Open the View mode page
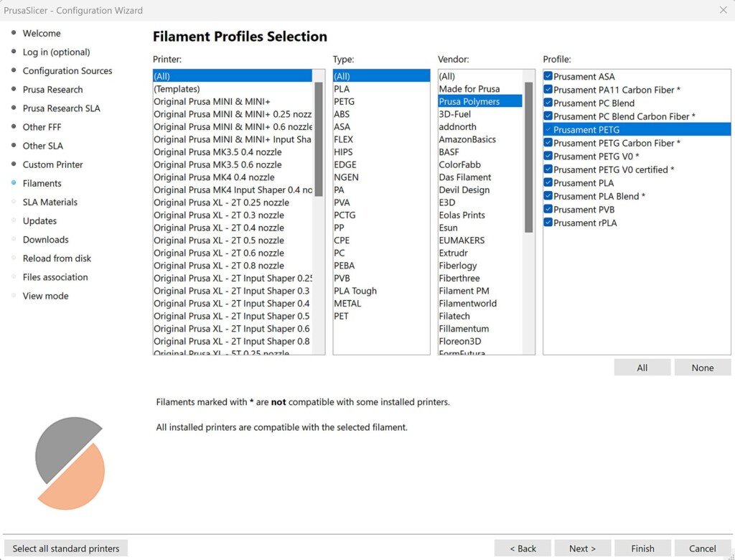Viewport: 735px width, 560px height. [x=45, y=296]
